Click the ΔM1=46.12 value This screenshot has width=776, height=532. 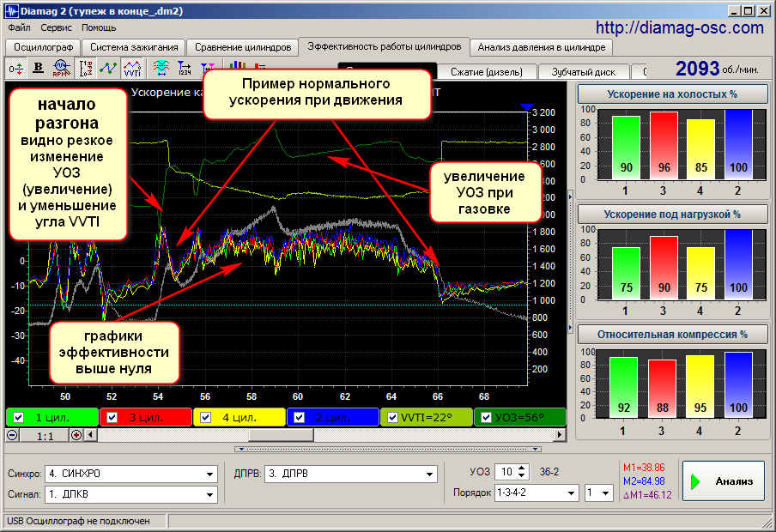pyautogui.click(x=647, y=495)
